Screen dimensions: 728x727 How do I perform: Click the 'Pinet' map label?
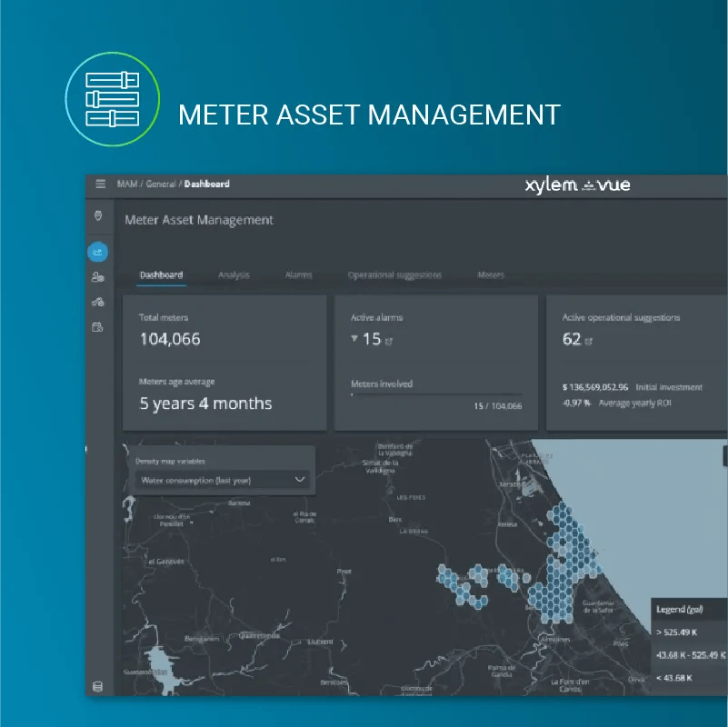tap(344, 572)
